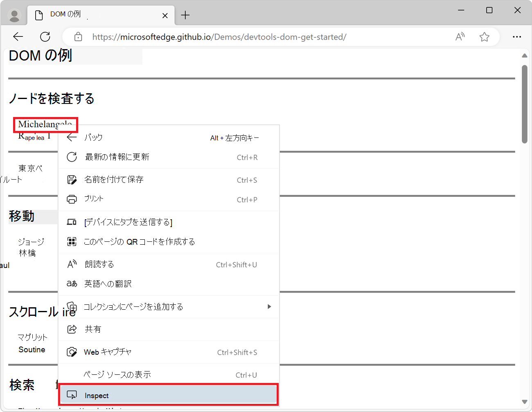Choose 朗読する in the context menu
This screenshot has height=412, width=532.
coord(169,264)
